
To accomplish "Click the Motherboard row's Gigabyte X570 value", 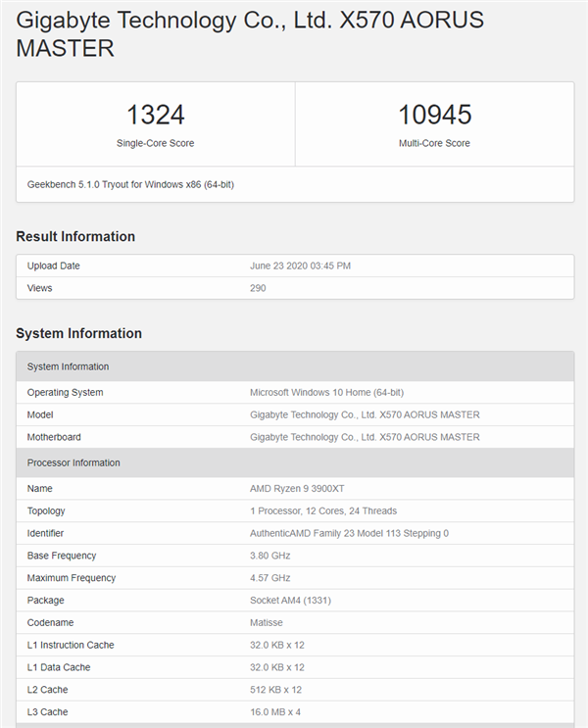I will point(365,437).
